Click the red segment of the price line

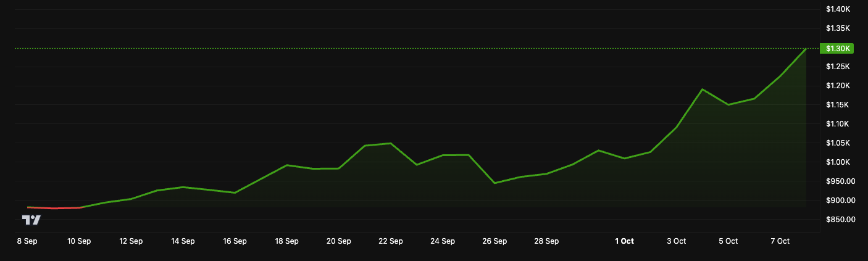[x=54, y=208]
